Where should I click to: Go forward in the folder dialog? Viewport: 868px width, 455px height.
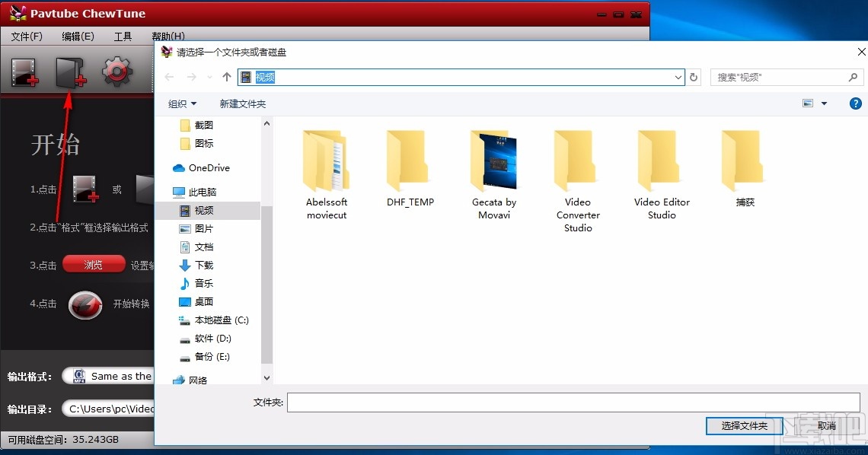coord(192,77)
